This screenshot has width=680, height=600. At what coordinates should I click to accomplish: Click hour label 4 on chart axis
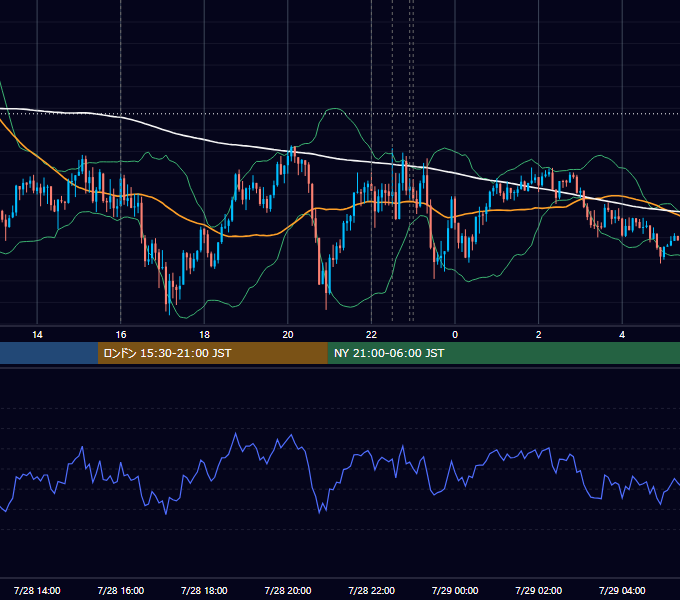(x=622, y=335)
